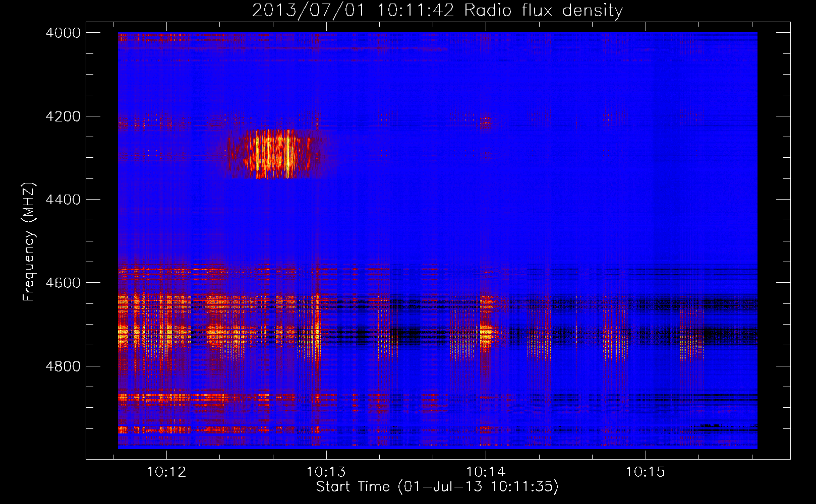Click the 'Frequency (MHZ)' axis label
This screenshot has height=504, width=816.
coord(29,242)
